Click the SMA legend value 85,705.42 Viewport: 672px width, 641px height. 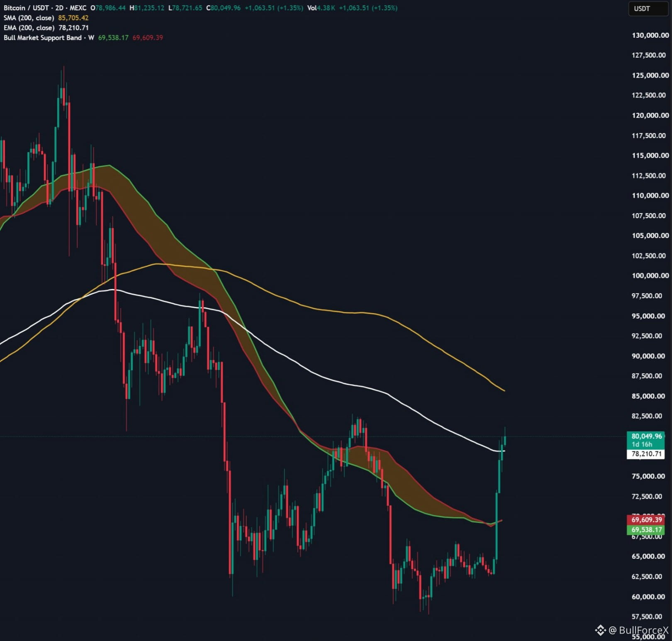click(x=73, y=18)
